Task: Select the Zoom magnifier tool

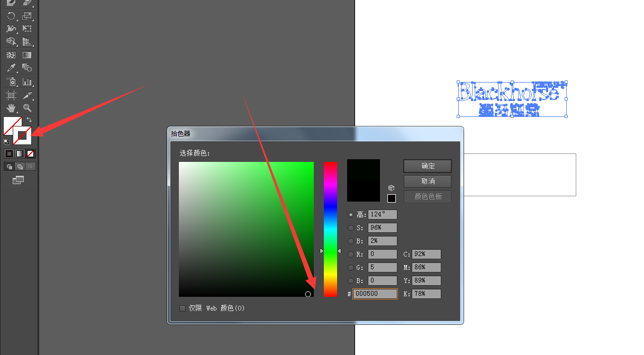Action: [27, 108]
